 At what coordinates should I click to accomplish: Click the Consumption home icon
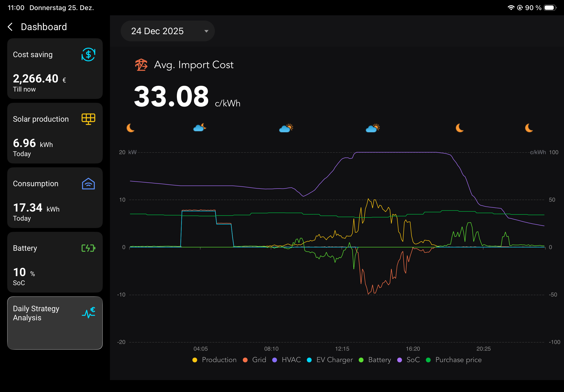[x=88, y=184]
